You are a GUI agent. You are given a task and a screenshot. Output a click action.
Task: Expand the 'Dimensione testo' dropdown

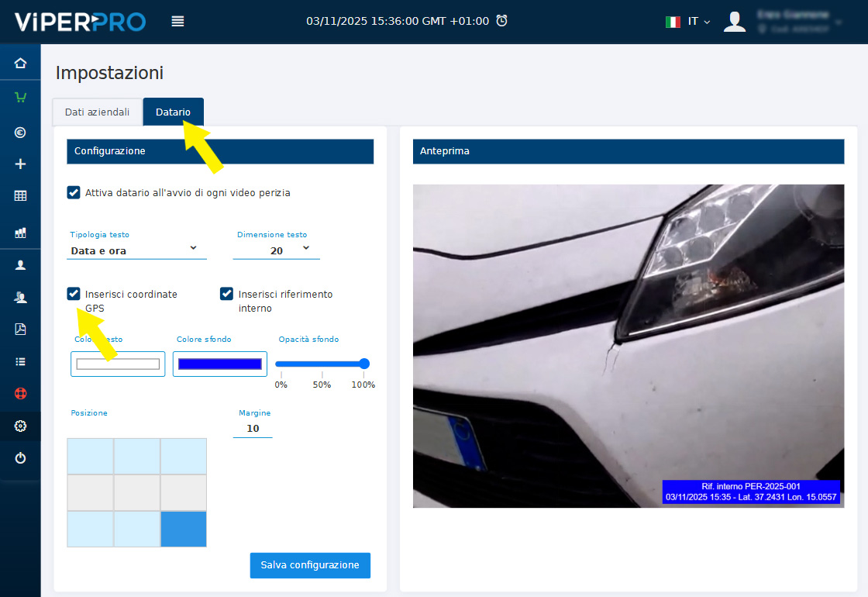click(x=276, y=250)
